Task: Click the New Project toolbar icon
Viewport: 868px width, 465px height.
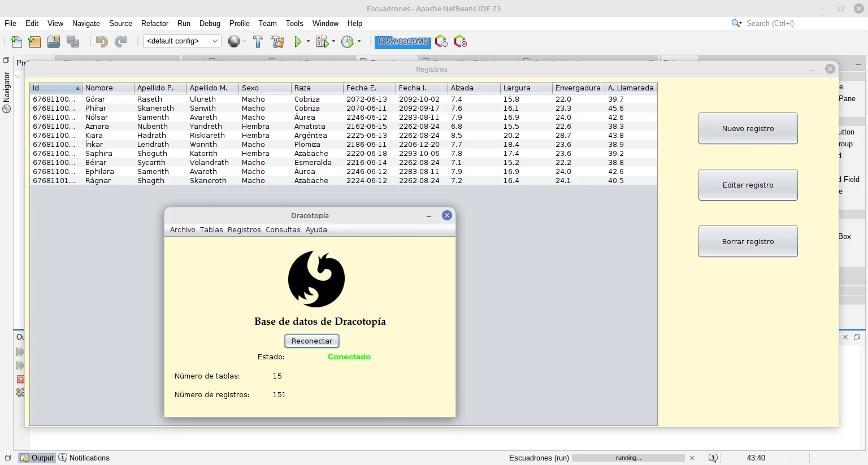Action: [x=34, y=41]
